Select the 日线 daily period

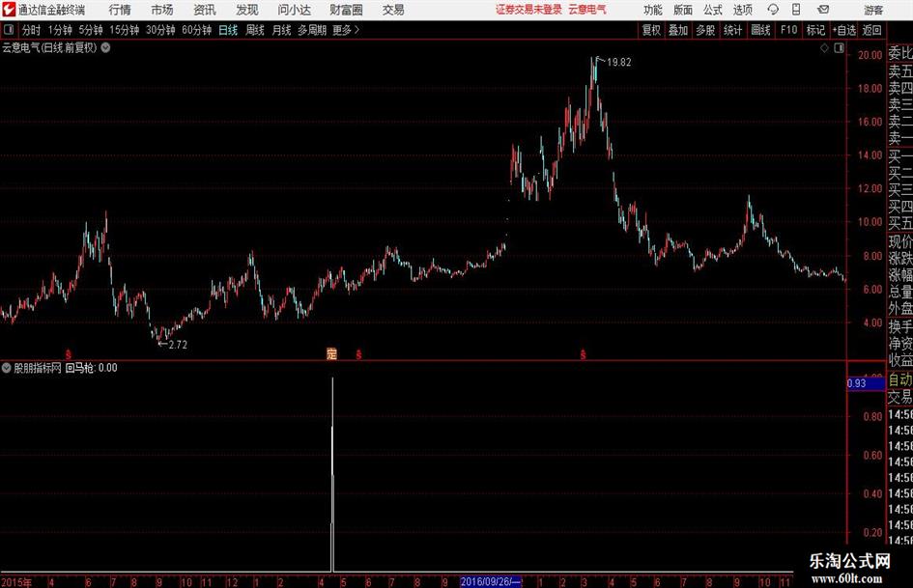(x=228, y=30)
